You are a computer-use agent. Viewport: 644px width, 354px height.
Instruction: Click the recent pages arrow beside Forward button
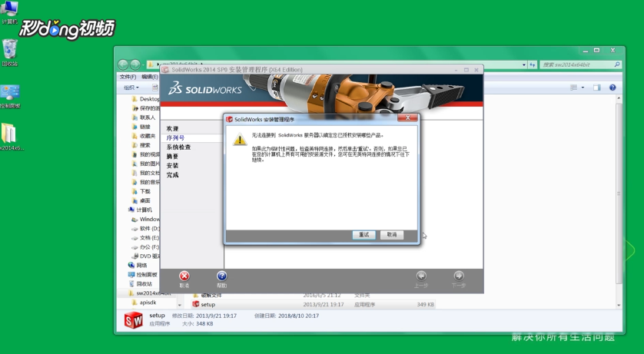(144, 65)
